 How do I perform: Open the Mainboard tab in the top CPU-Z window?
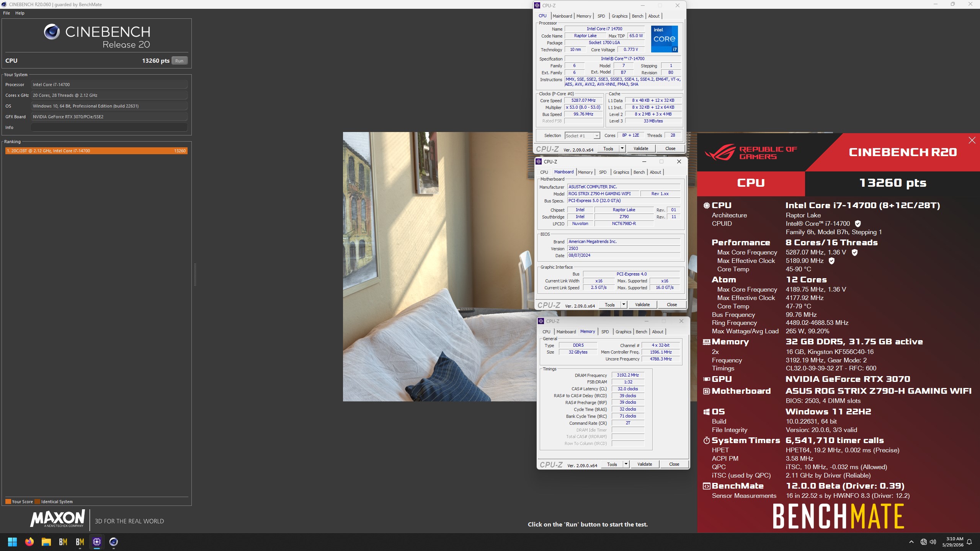(x=562, y=16)
